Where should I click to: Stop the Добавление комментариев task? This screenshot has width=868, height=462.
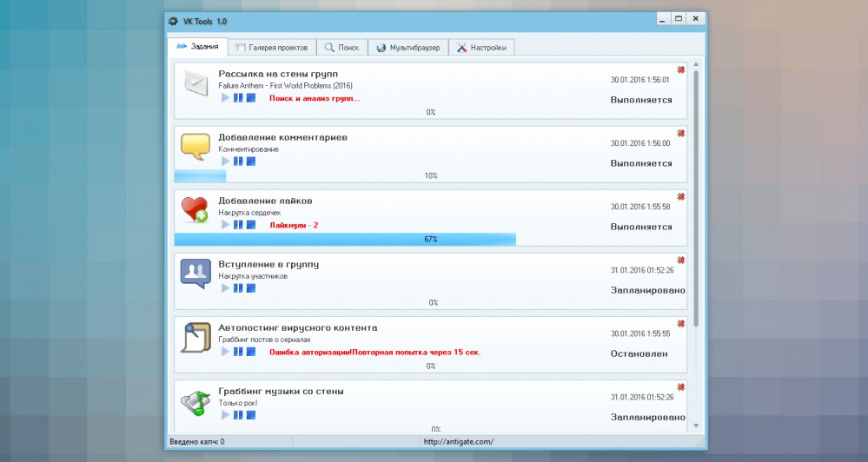pyautogui.click(x=251, y=161)
